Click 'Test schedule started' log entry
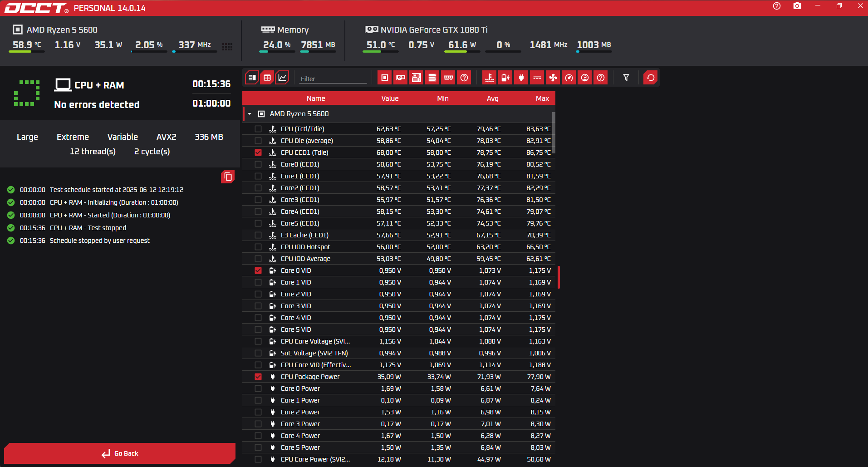Viewport: 868px width, 467px height. (x=117, y=190)
